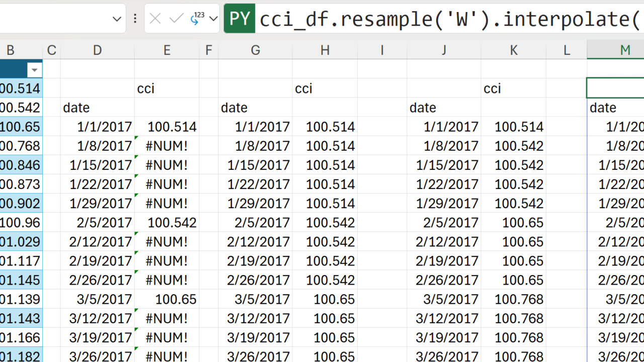Open the filter dropdown in column B header cell
The image size is (644, 362).
(35, 69)
